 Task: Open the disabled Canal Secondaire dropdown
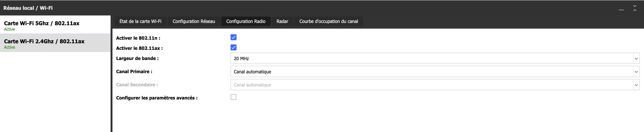tap(435, 85)
